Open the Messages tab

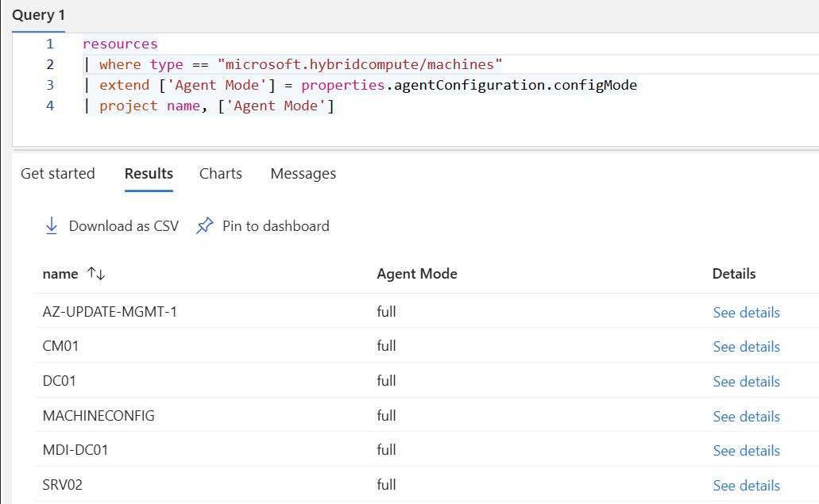pyautogui.click(x=303, y=173)
